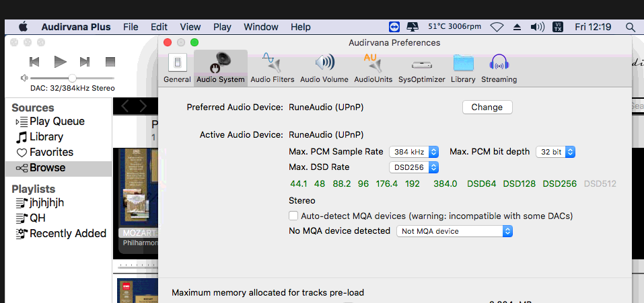Viewport: 644px width, 303px height.
Task: Open the Not MQA device dropdown
Action: 455,231
